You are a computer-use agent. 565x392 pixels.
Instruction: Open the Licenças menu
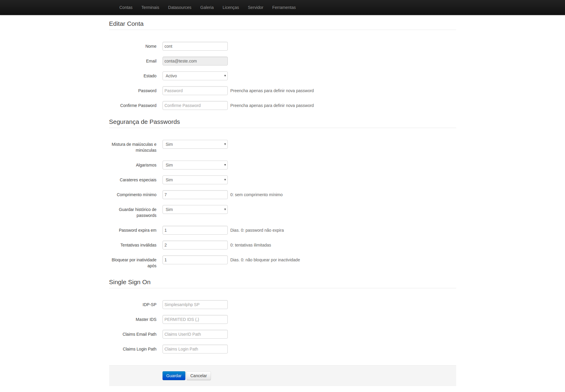point(230,7)
